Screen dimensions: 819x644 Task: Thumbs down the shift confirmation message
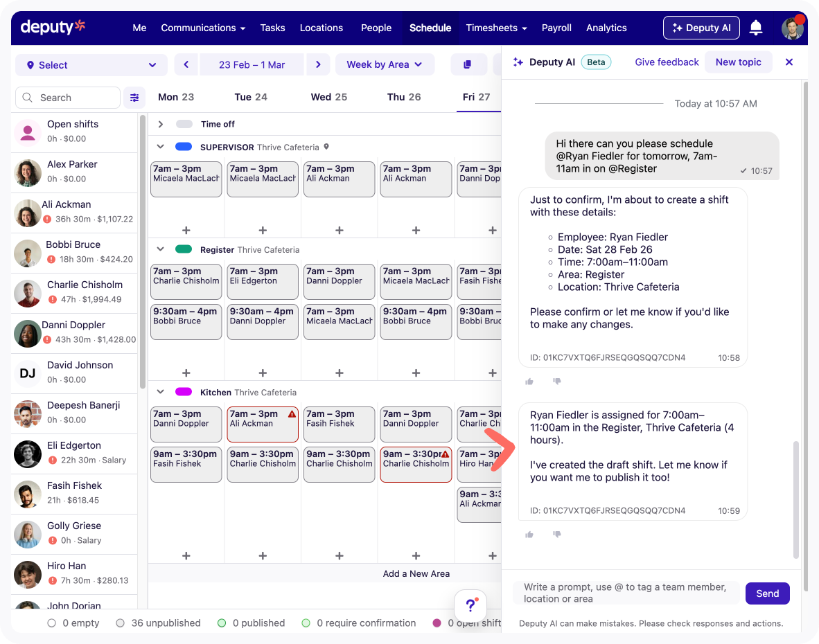tap(556, 382)
